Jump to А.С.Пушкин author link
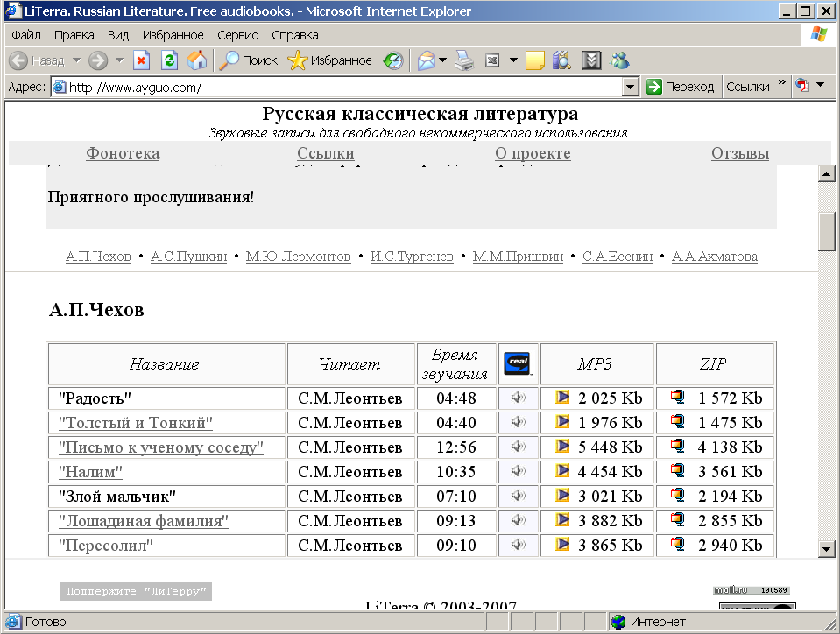This screenshot has width=840, height=634. 188,257
